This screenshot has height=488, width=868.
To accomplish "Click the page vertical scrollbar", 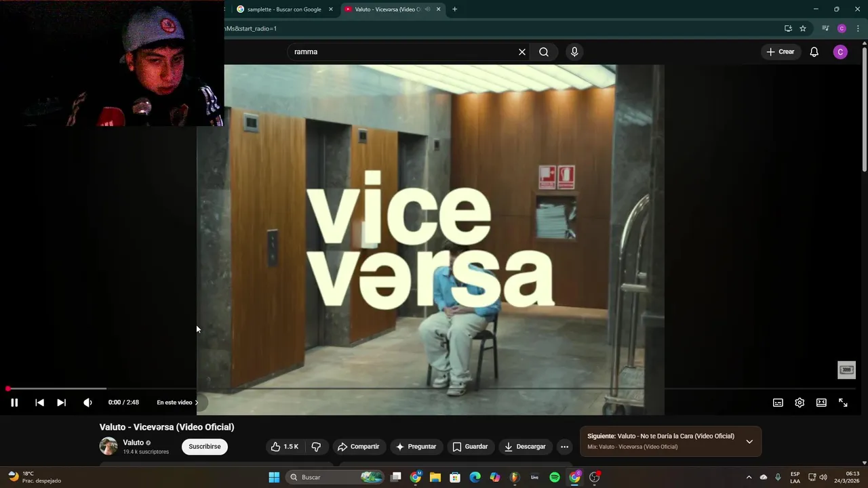I will pyautogui.click(x=865, y=108).
